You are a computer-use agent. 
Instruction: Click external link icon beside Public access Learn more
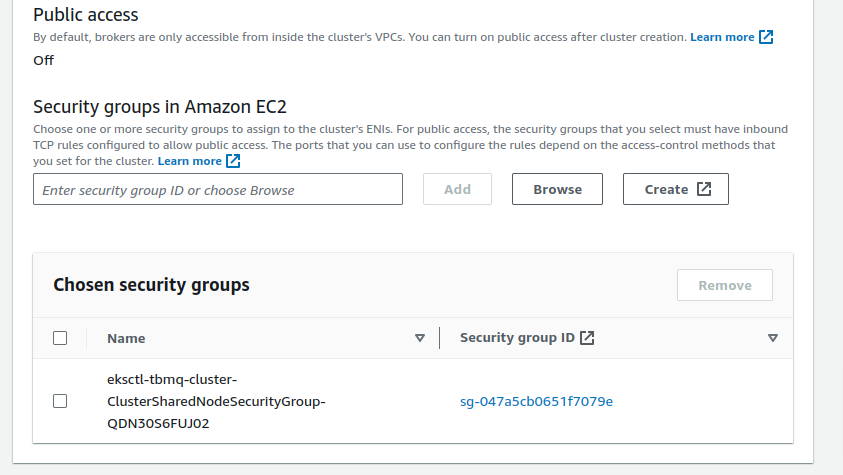tap(766, 37)
